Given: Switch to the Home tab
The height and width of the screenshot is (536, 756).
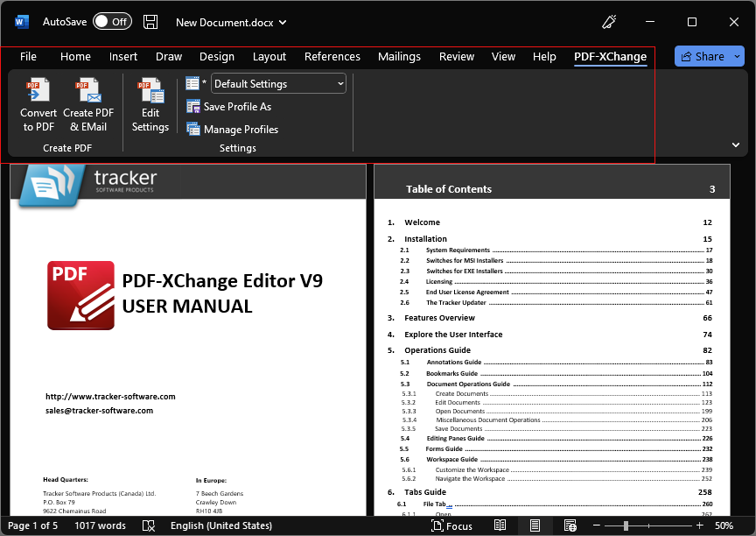Looking at the screenshot, I should click(x=75, y=56).
